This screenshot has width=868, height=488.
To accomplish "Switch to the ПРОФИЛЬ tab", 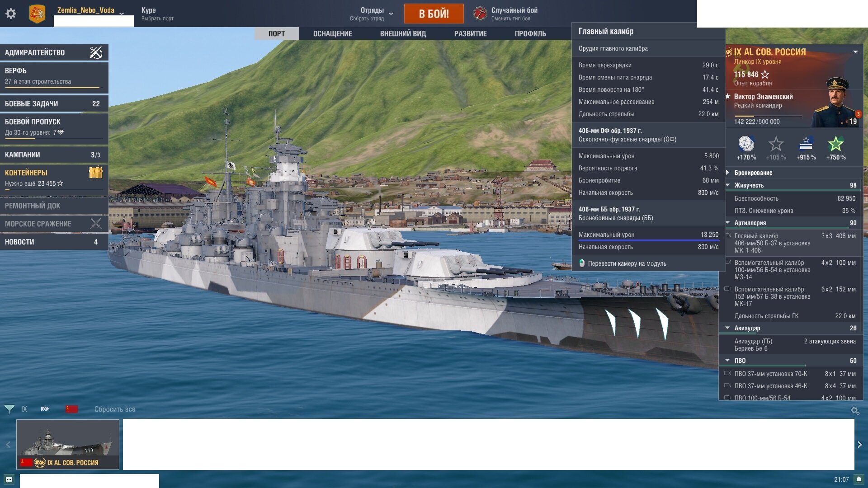I will tap(530, 33).
